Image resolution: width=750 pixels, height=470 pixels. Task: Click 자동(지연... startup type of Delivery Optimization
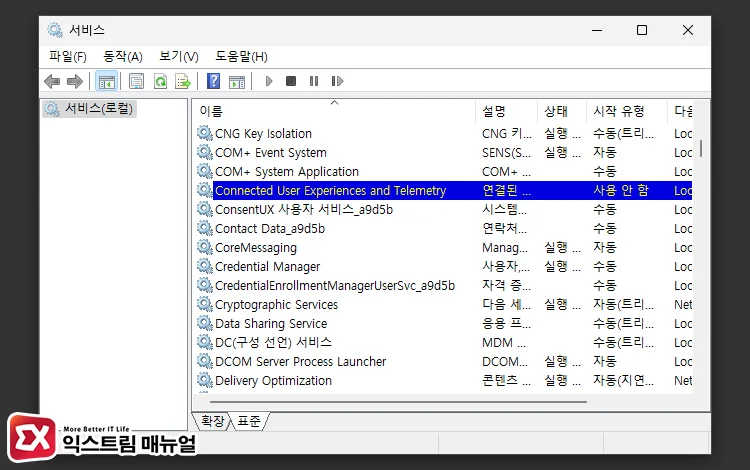(623, 381)
